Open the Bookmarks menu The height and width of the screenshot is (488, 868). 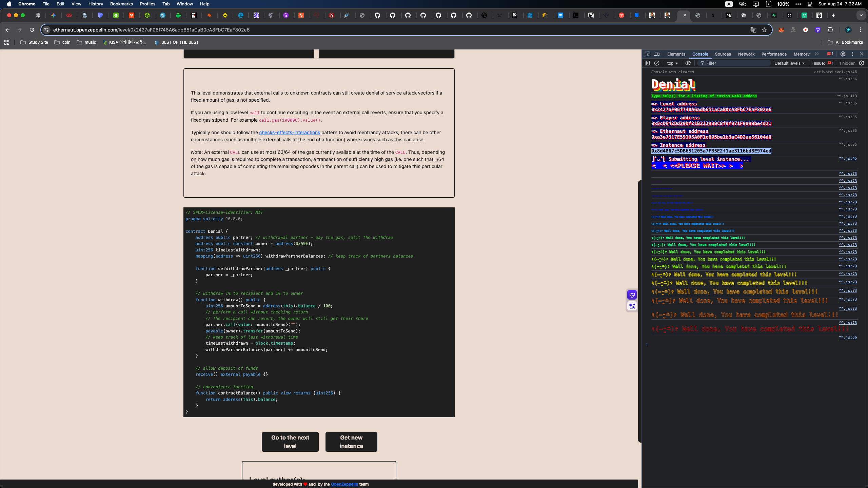click(x=121, y=4)
